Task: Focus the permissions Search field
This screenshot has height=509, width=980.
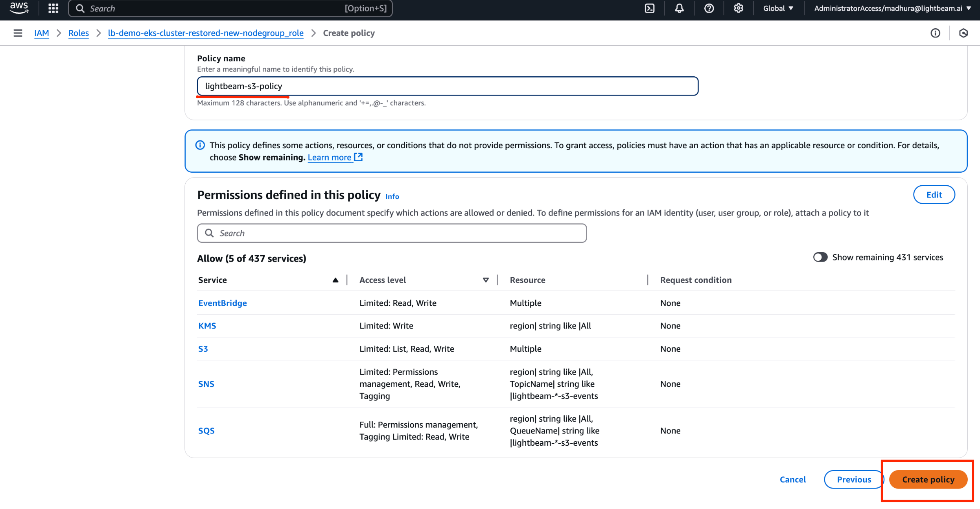Action: (x=392, y=233)
